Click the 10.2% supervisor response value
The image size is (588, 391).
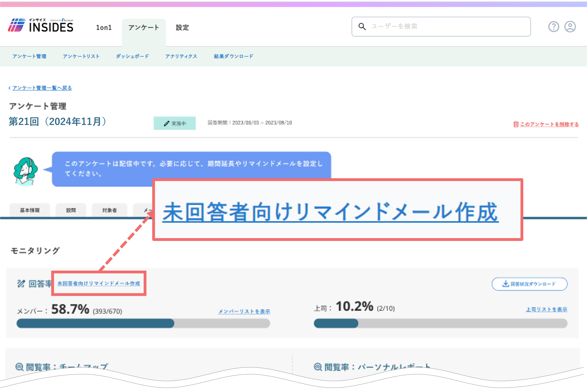click(x=354, y=306)
